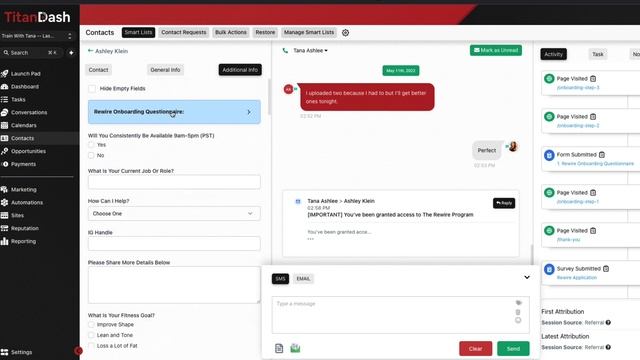Toggle Hide Empty Fields checkbox
Screen dimensions: 640x360
coord(92,89)
